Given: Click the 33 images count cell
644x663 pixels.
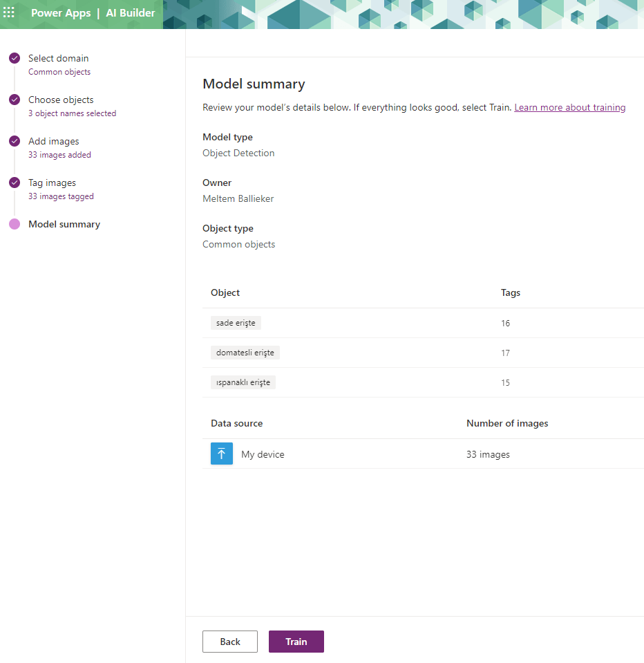Looking at the screenshot, I should [488, 454].
